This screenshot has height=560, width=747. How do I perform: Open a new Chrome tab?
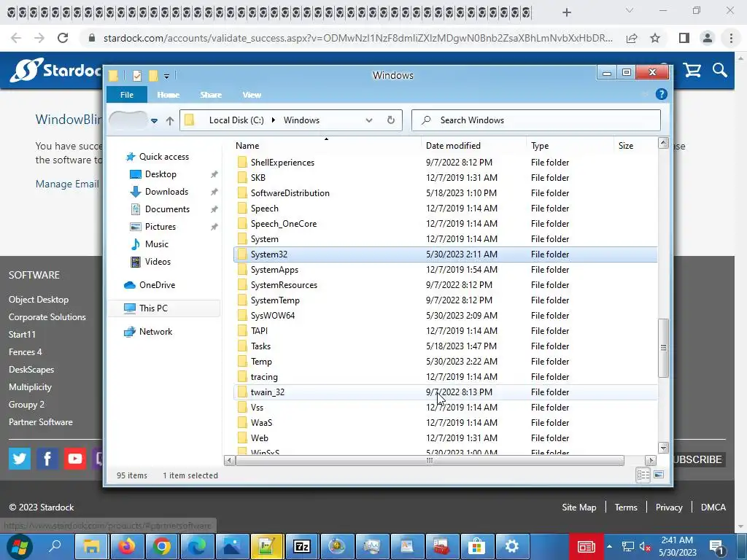[566, 12]
